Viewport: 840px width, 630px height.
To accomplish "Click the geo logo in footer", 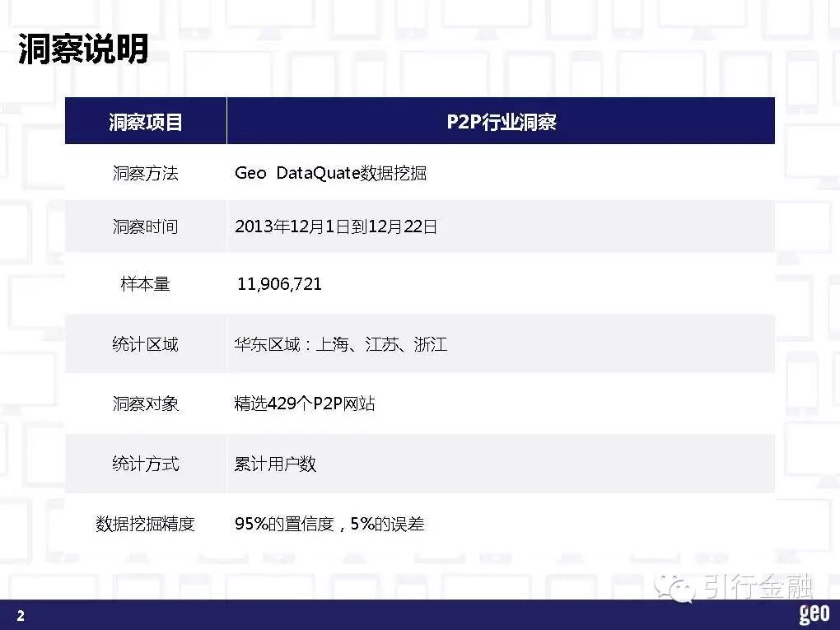I will point(814,614).
